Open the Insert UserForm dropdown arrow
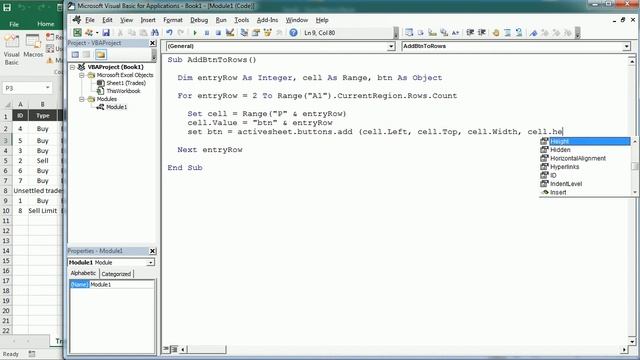640x360 pixels. tap(97, 33)
